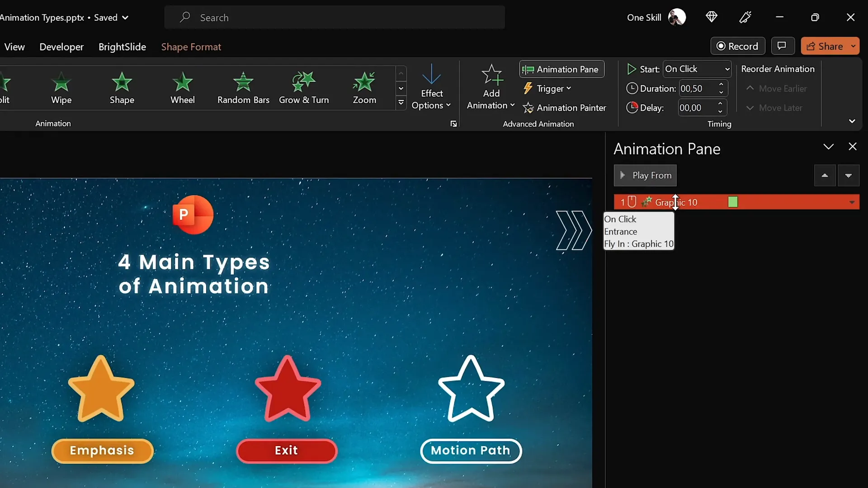
Task: Open Animation Painter
Action: pyautogui.click(x=565, y=108)
